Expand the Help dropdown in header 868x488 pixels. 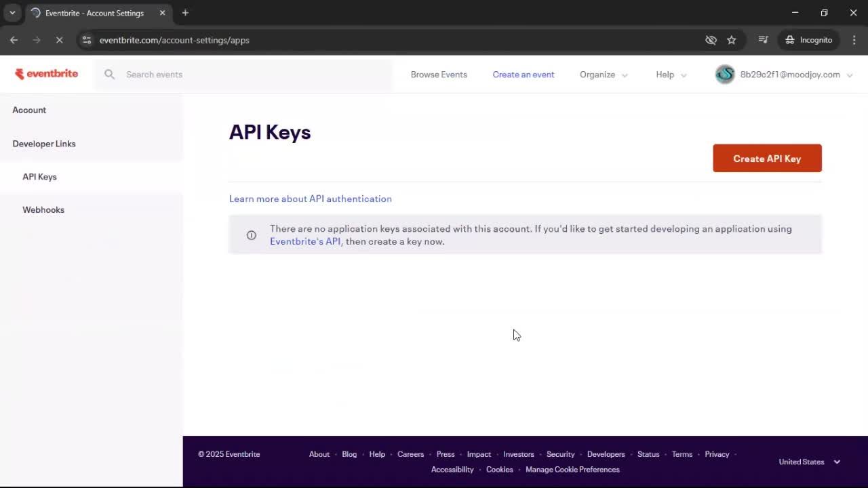[x=671, y=75]
